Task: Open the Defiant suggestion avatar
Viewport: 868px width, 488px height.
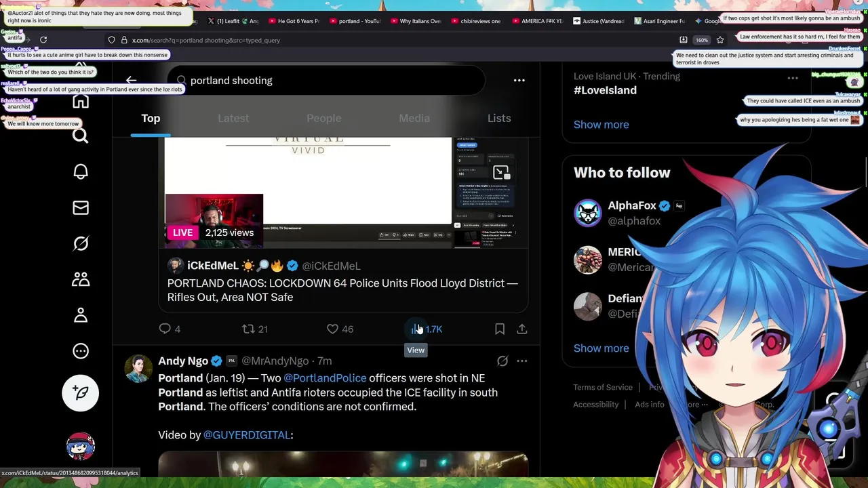Action: pyautogui.click(x=588, y=306)
